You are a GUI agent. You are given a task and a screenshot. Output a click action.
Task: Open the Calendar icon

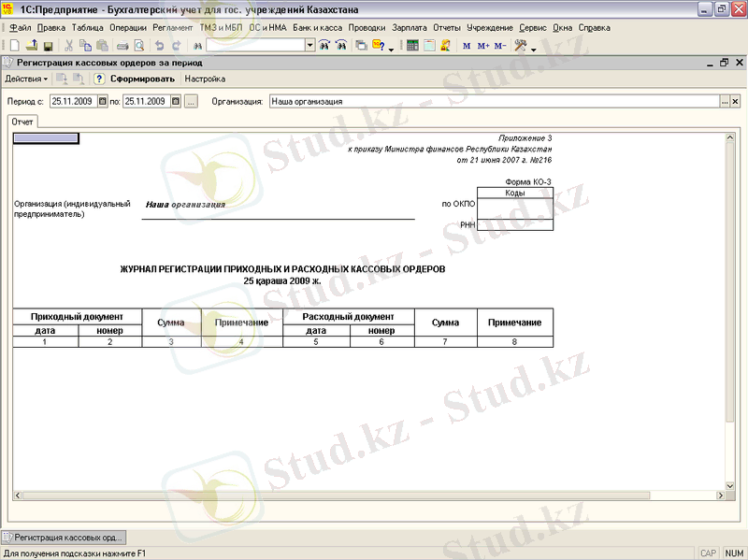(429, 45)
